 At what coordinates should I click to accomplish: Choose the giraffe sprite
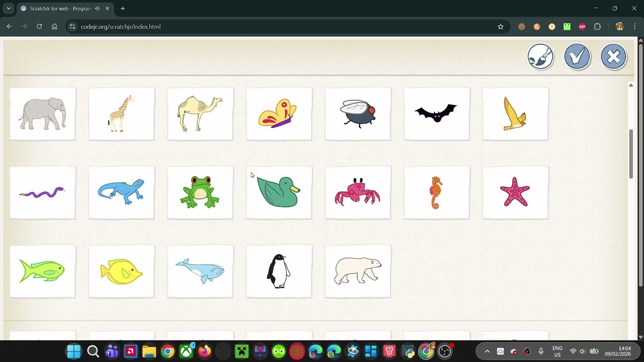(121, 114)
